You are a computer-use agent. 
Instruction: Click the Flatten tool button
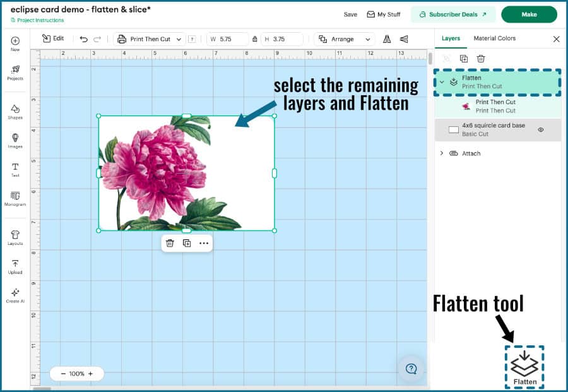click(x=524, y=368)
